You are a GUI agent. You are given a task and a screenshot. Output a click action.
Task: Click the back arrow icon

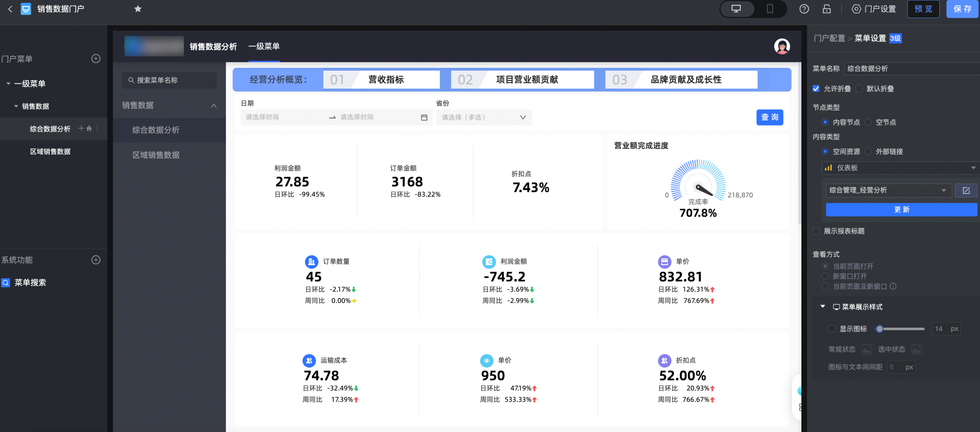coord(10,9)
